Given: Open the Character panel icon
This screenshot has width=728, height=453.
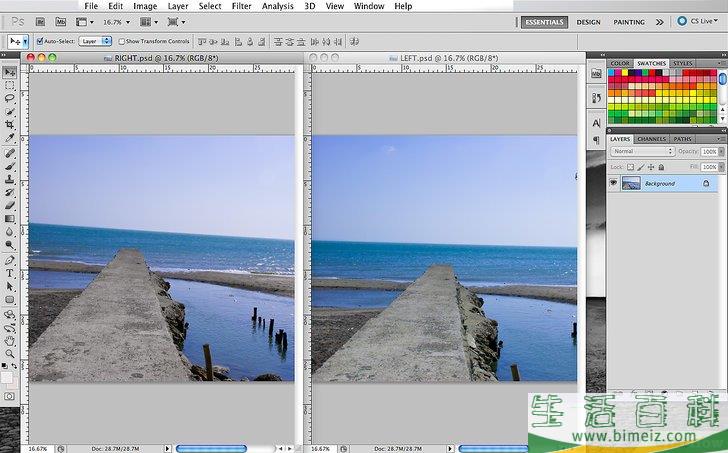Looking at the screenshot, I should (597, 122).
